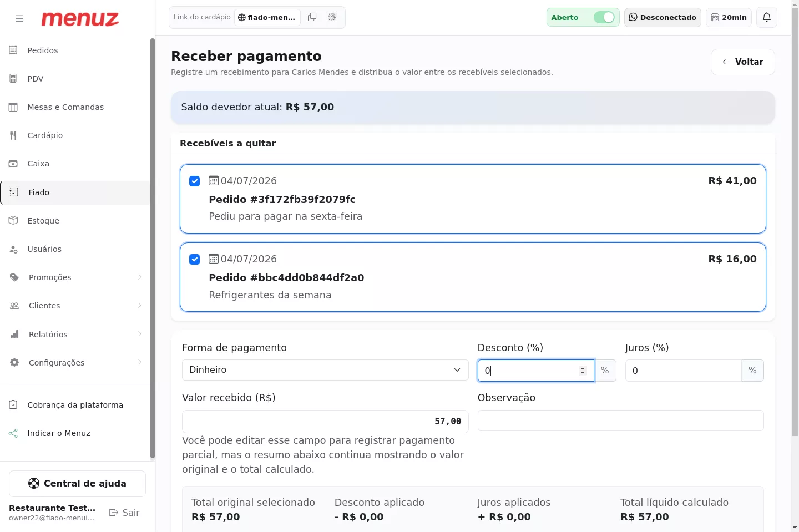Click the Juros (%) input field

click(x=684, y=371)
